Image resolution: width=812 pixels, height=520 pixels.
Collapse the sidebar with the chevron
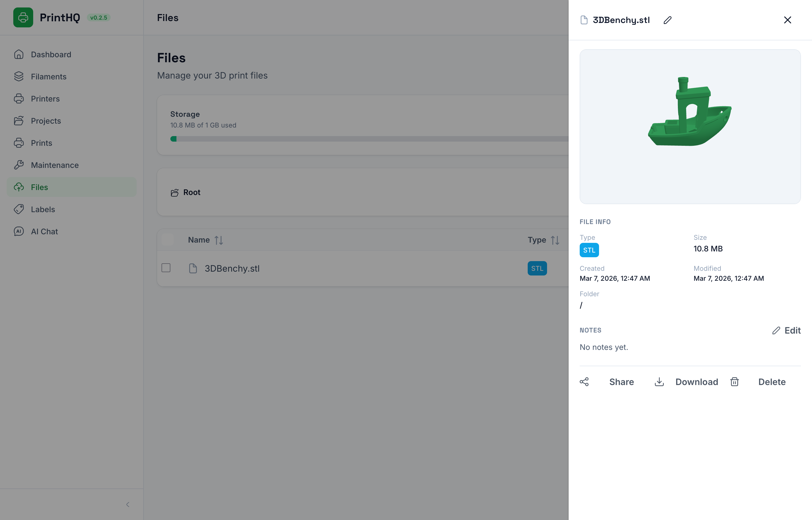coord(127,504)
